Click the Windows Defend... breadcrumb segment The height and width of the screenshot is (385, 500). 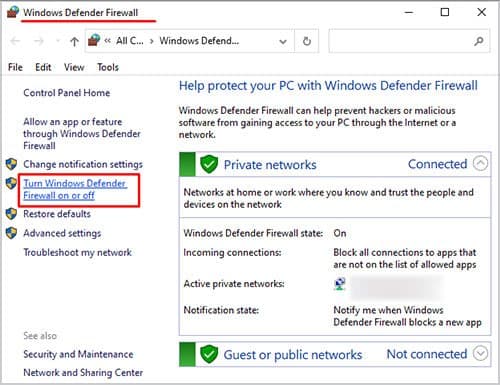pos(199,41)
